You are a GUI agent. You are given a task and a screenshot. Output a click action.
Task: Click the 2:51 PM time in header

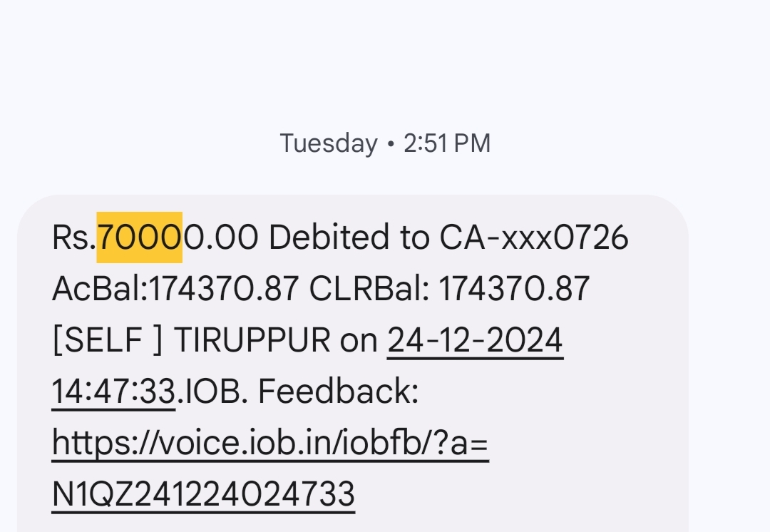pyautogui.click(x=447, y=143)
